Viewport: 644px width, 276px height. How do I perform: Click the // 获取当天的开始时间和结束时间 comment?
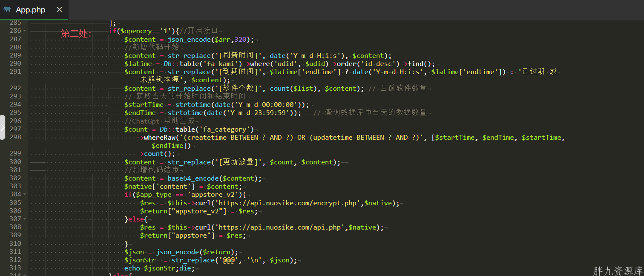(x=185, y=97)
